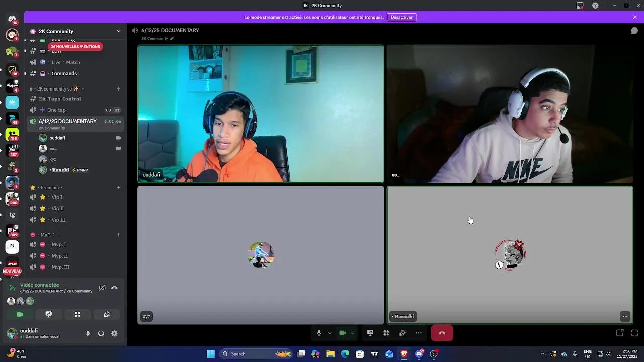Add channel to MVP category
This screenshot has width=644, height=362.
click(x=118, y=235)
